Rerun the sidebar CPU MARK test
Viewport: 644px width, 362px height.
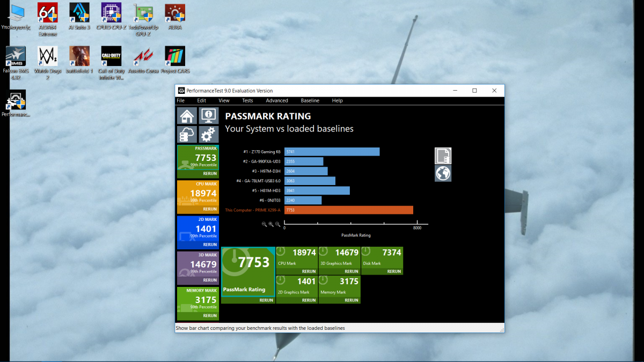click(210, 209)
